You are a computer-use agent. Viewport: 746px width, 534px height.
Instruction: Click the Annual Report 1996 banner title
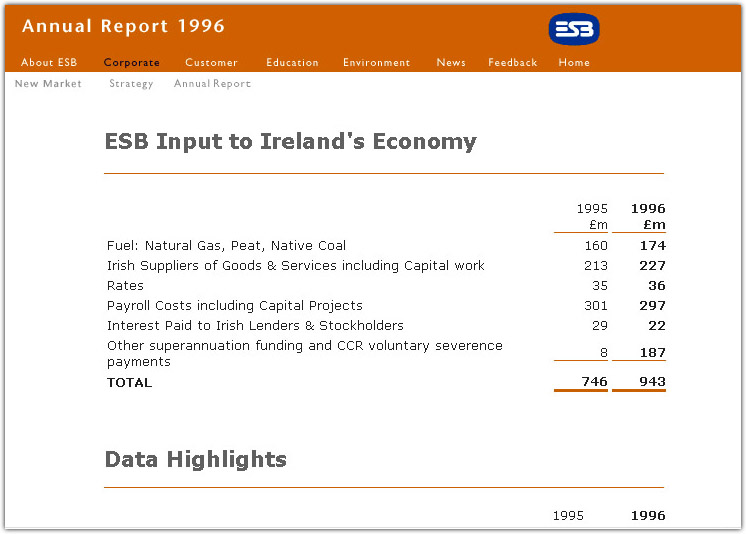pos(123,26)
